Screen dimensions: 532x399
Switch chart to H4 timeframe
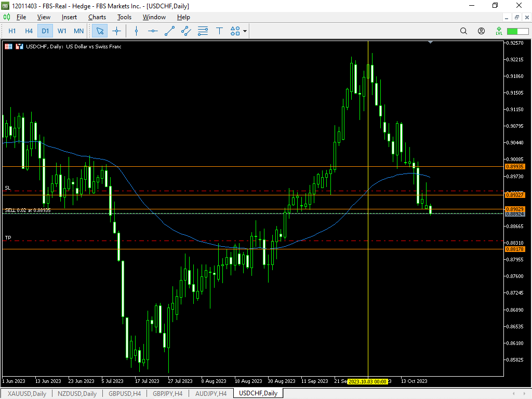(x=29, y=31)
